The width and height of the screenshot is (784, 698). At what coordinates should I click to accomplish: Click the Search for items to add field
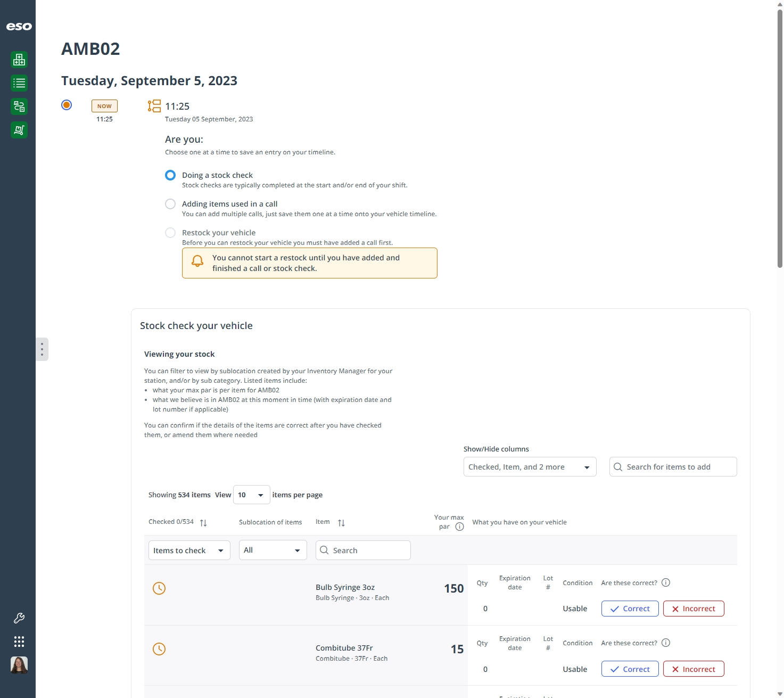673,467
